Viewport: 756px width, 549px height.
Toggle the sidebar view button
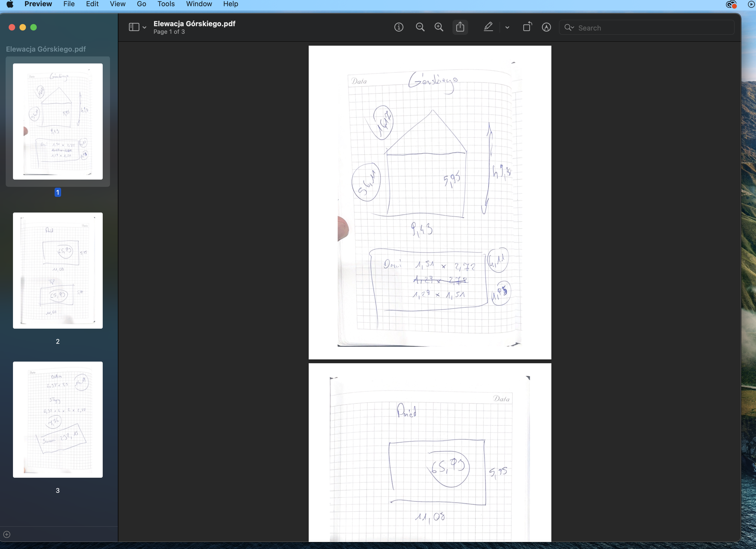[134, 27]
